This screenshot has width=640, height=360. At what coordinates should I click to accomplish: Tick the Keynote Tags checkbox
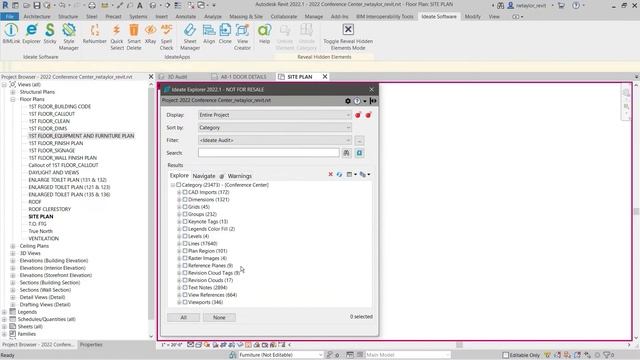pyautogui.click(x=185, y=222)
